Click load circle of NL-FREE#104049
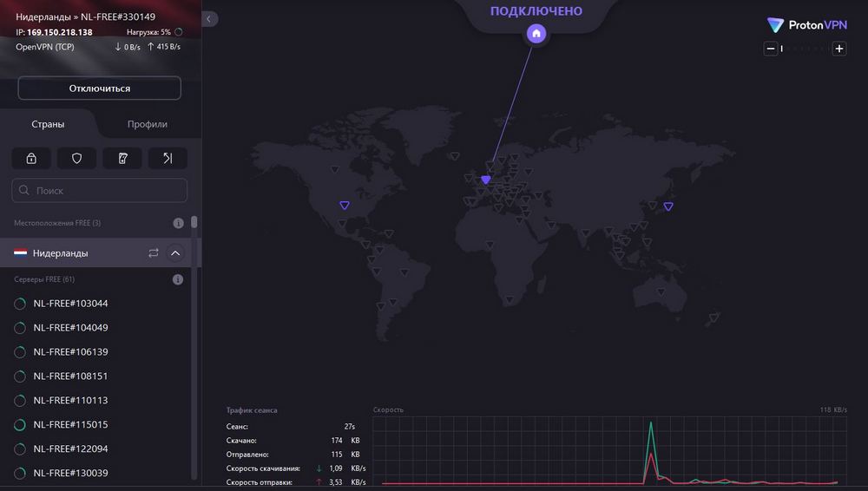The width and height of the screenshot is (868, 491). [20, 328]
